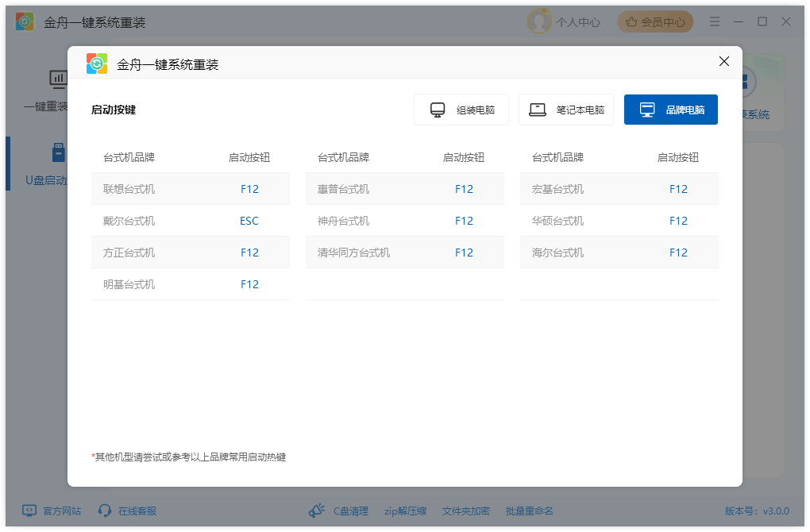Image resolution: width=810 pixels, height=532 pixels.
Task: Click 联想台式机 row label
Action: 129,189
